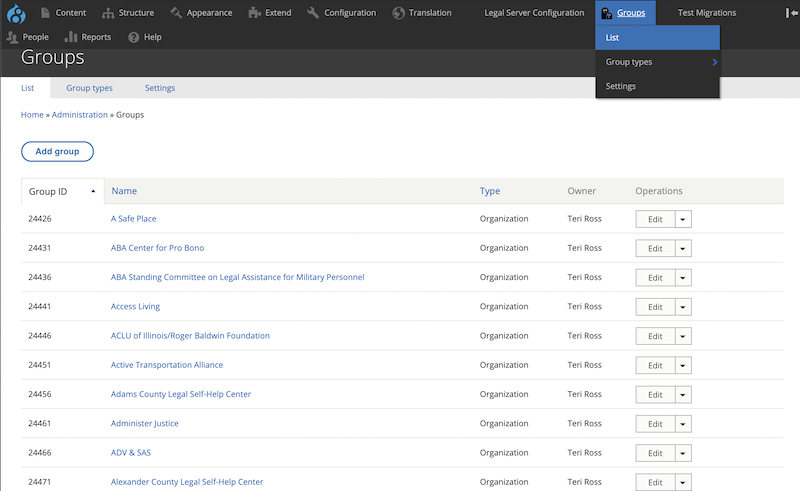This screenshot has height=491, width=800.
Task: Edit the Access Living group
Action: click(x=655, y=307)
